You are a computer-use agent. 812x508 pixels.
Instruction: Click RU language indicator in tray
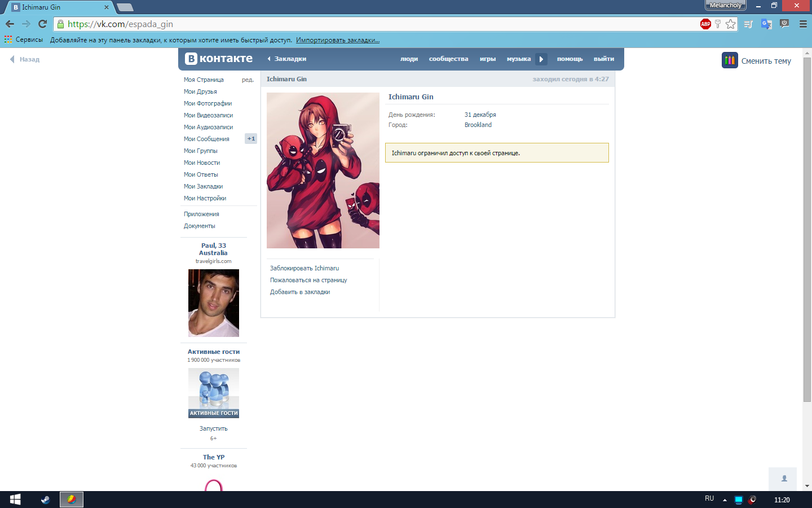[709, 498]
